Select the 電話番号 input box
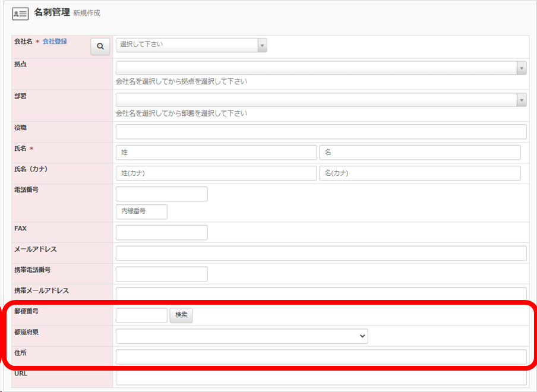The width and height of the screenshot is (537, 392). click(162, 194)
